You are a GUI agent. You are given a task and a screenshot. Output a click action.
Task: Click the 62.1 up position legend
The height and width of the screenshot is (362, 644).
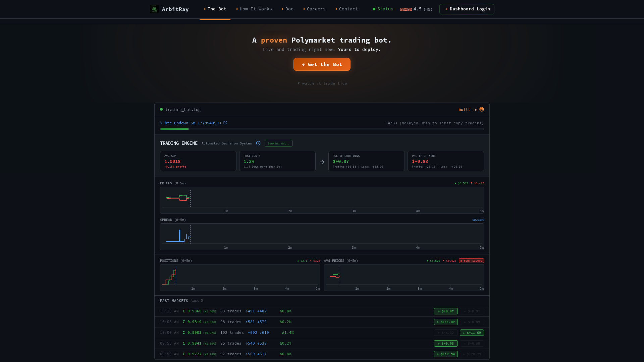302,261
